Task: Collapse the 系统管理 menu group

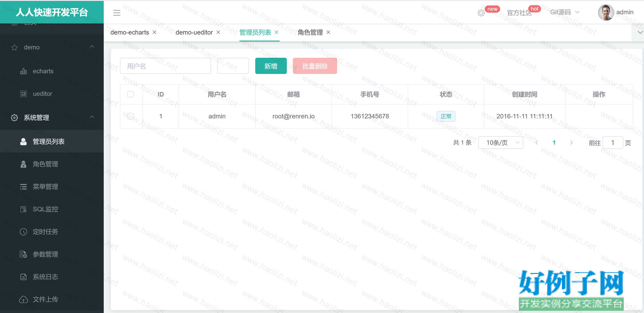Action: [x=92, y=117]
